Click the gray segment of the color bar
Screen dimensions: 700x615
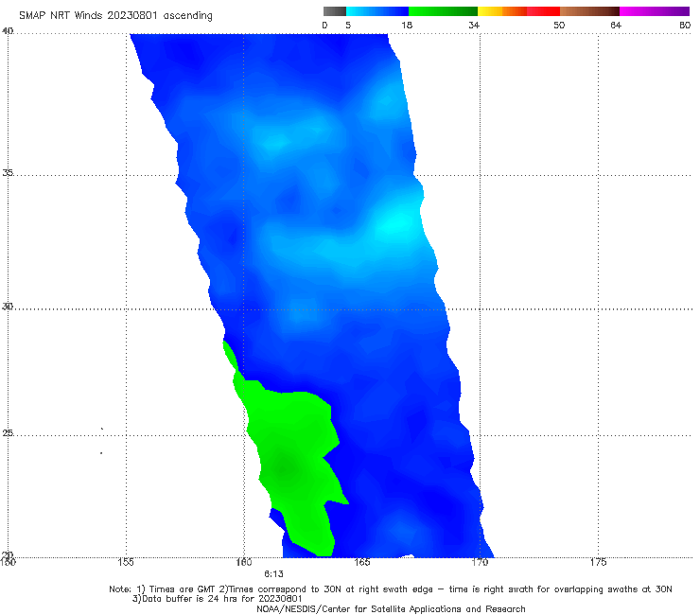coord(335,11)
